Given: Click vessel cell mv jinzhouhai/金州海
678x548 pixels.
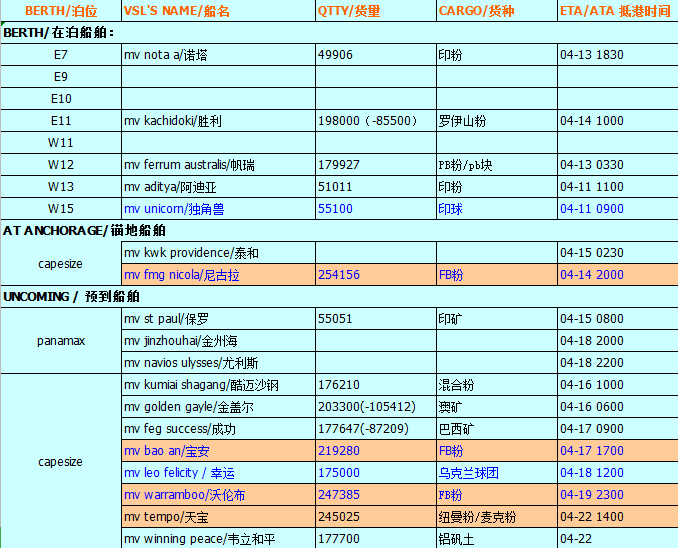Looking at the screenshot, I should click(x=218, y=341).
